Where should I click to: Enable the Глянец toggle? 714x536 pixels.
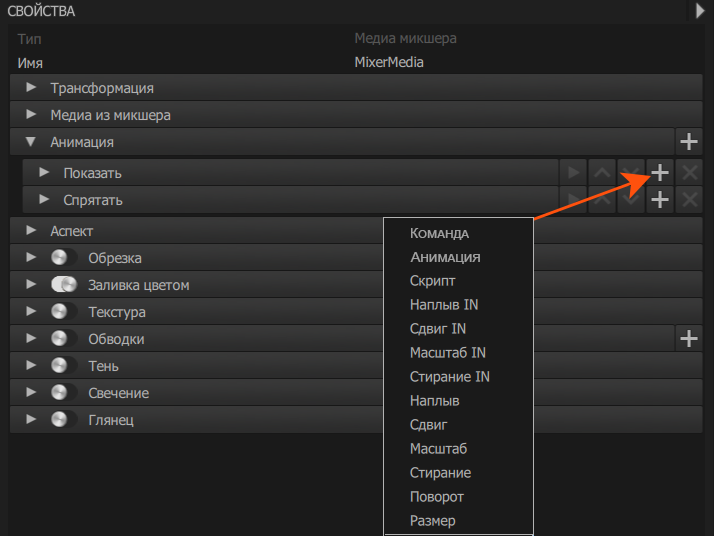[65, 420]
